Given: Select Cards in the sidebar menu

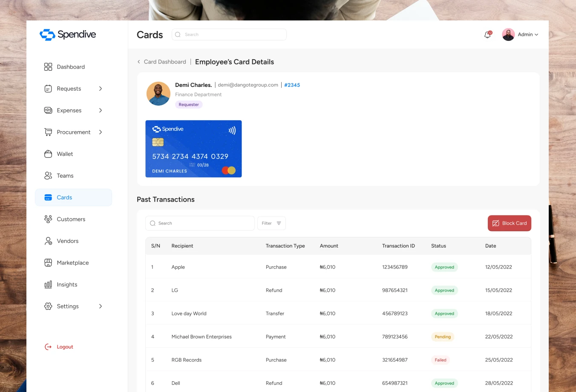Looking at the screenshot, I should coord(73,197).
